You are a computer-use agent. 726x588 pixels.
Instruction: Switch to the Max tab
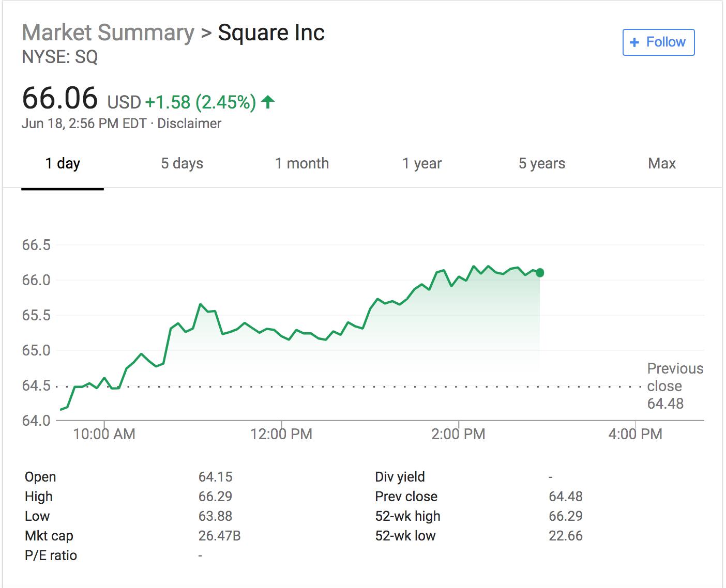click(x=662, y=163)
